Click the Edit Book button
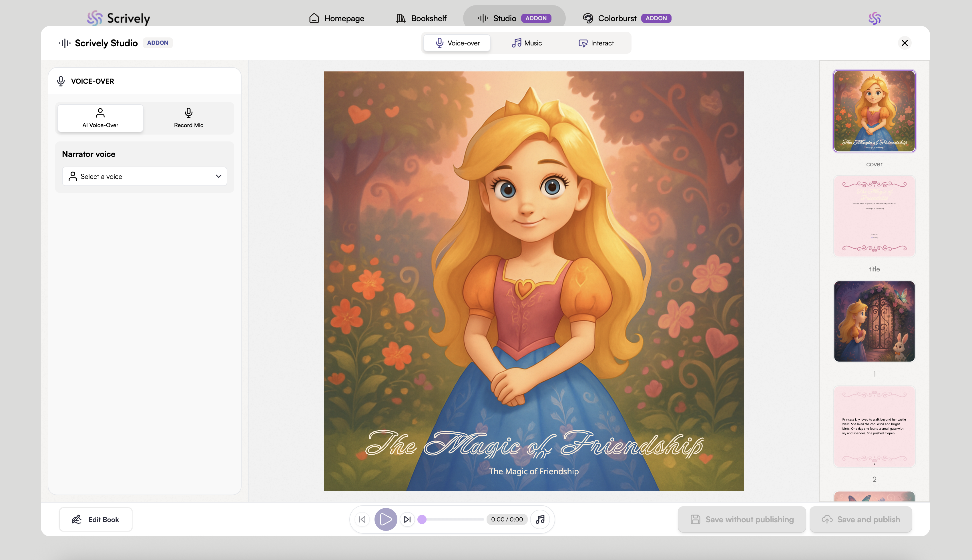The image size is (972, 560). [x=95, y=519]
